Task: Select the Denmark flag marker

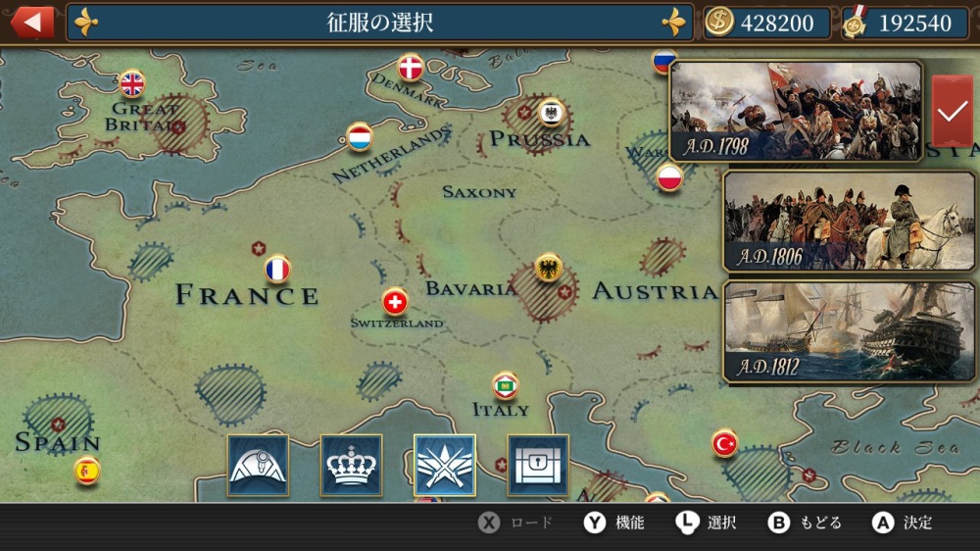Action: point(411,68)
